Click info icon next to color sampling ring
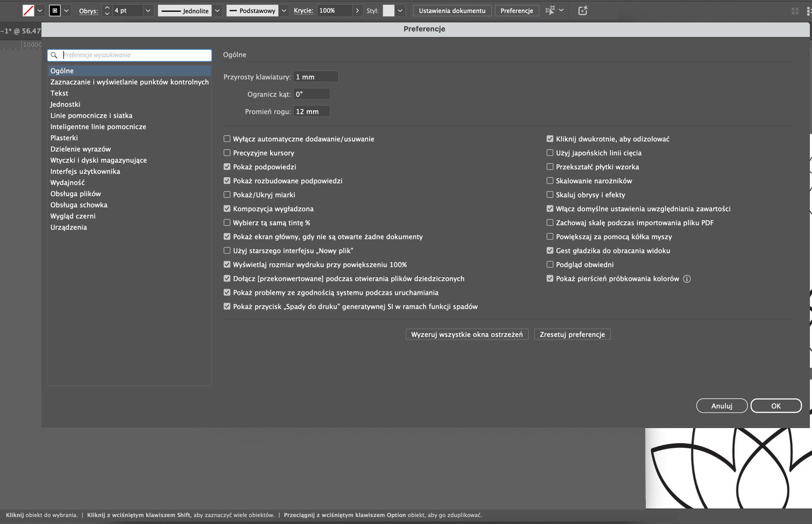Screen dimensions: 812x524 coord(687,279)
